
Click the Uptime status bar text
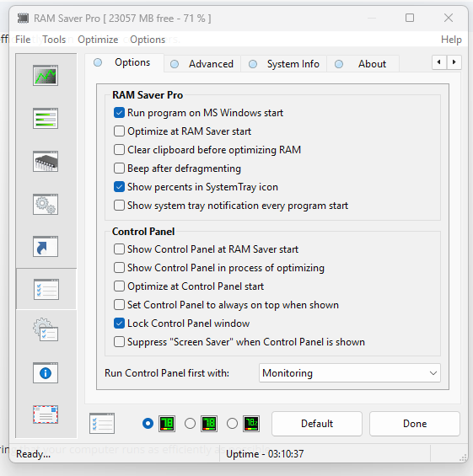[x=265, y=454]
